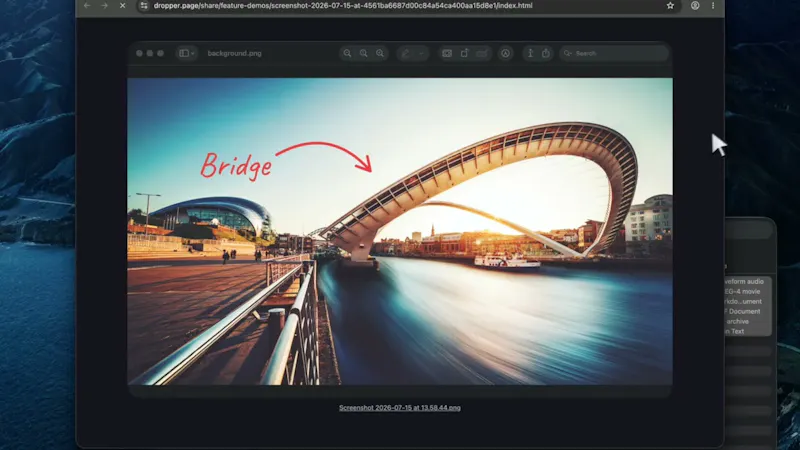Select 'veform audio' row in background panel

pyautogui.click(x=748, y=282)
